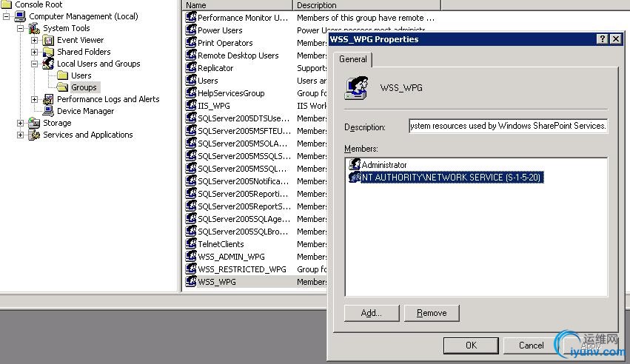
Task: Select the General tab
Action: coord(353,59)
